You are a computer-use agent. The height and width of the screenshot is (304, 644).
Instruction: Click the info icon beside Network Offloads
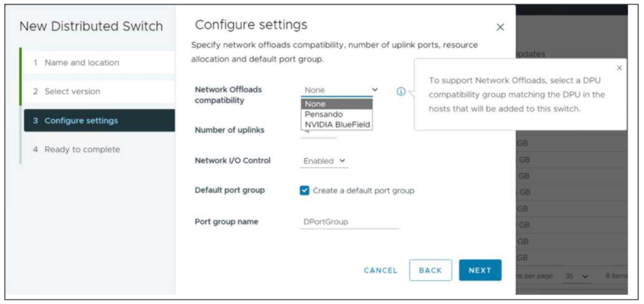click(x=401, y=91)
